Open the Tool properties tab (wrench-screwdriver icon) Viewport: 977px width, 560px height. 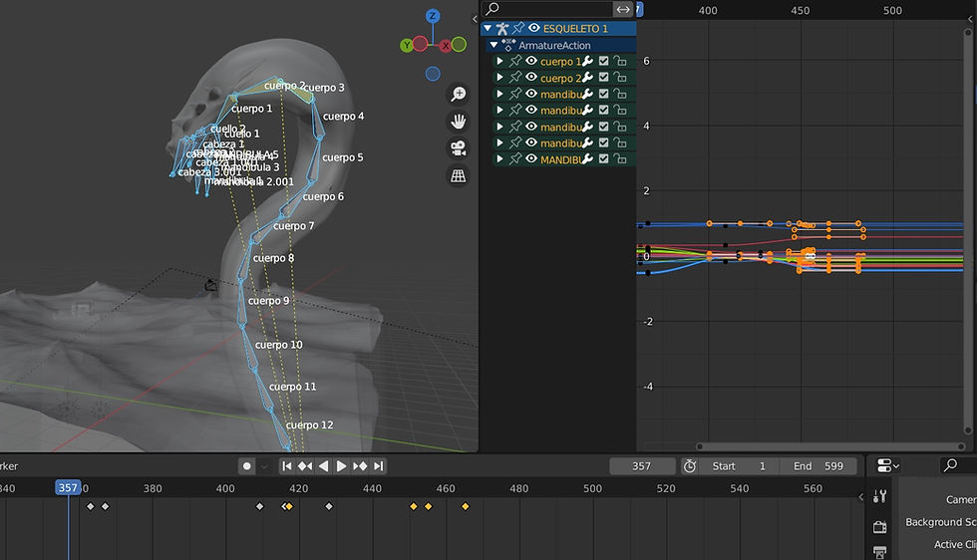pos(879,496)
